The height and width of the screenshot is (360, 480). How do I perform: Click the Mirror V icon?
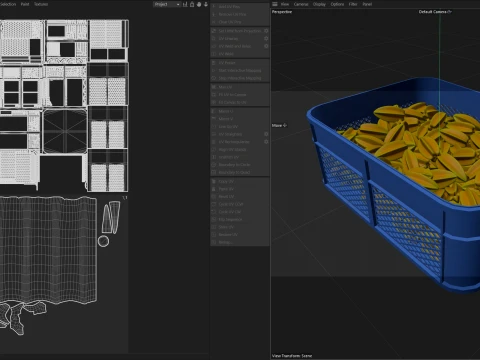214,119
